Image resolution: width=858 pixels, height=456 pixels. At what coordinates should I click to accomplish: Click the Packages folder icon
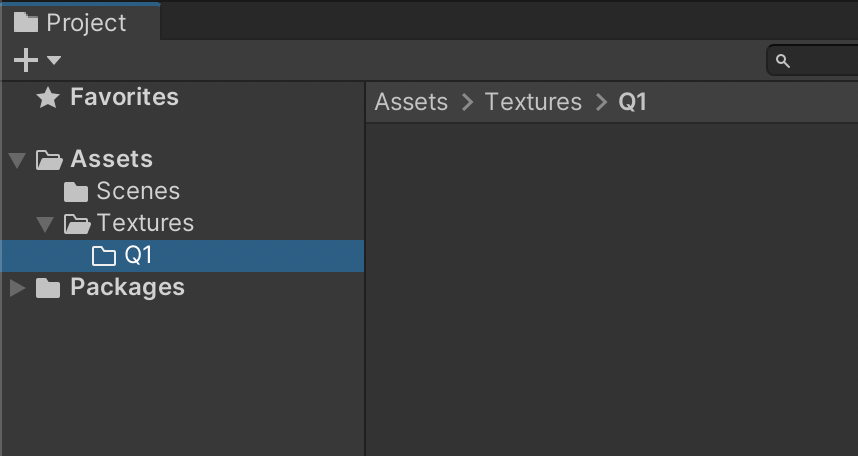48,288
